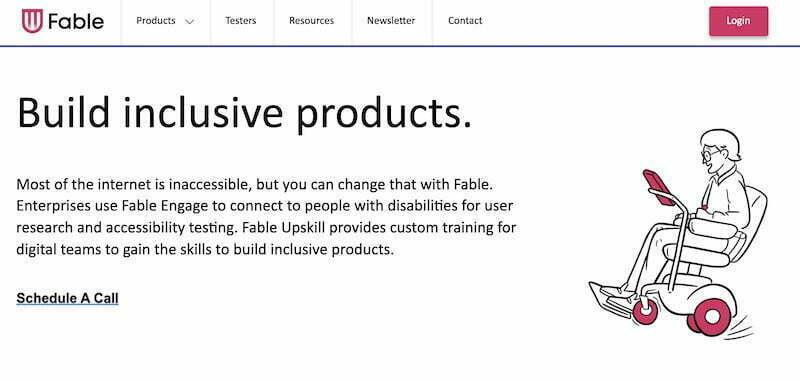Click the wheelchair user illustration
The width and height of the screenshot is (800, 381).
pyautogui.click(x=678, y=233)
